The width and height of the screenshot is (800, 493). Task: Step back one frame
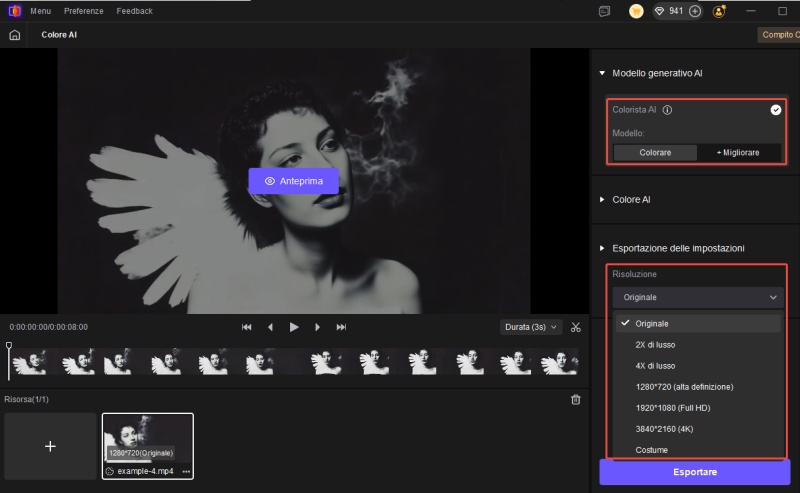tap(270, 327)
